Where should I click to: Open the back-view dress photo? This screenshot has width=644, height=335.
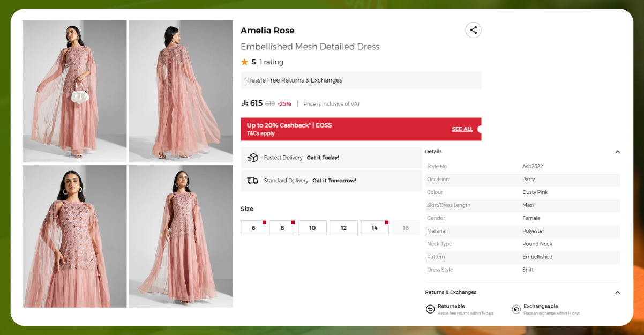click(x=181, y=91)
